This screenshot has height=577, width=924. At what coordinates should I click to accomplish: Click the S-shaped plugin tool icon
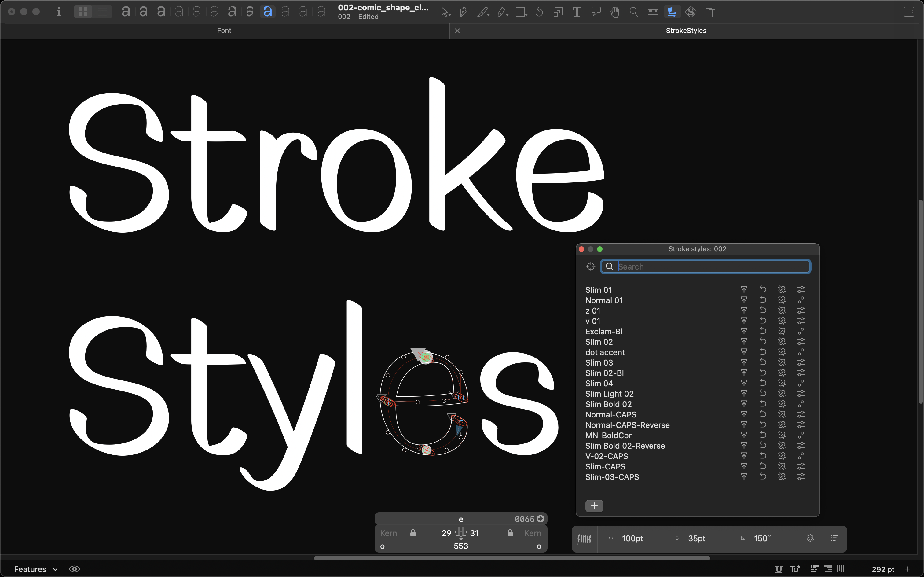pyautogui.click(x=691, y=12)
